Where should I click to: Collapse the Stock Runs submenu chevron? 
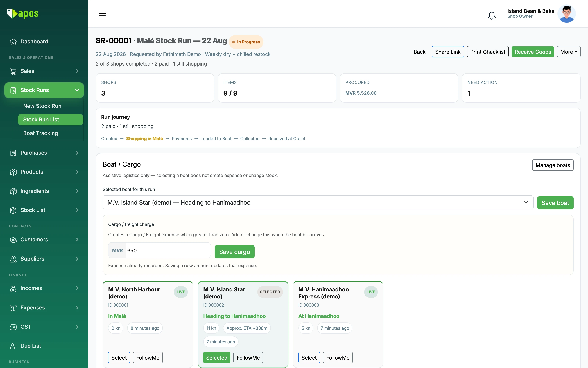click(77, 90)
